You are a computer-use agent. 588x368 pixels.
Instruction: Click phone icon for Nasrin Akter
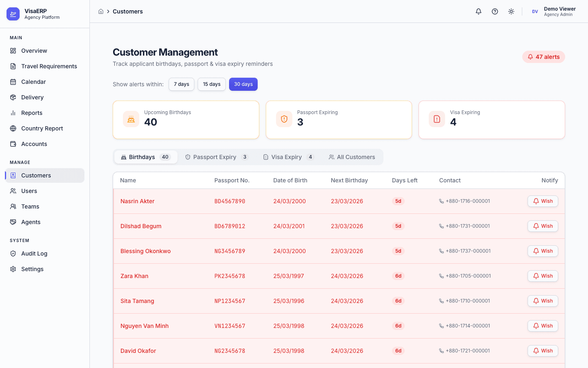click(x=441, y=201)
